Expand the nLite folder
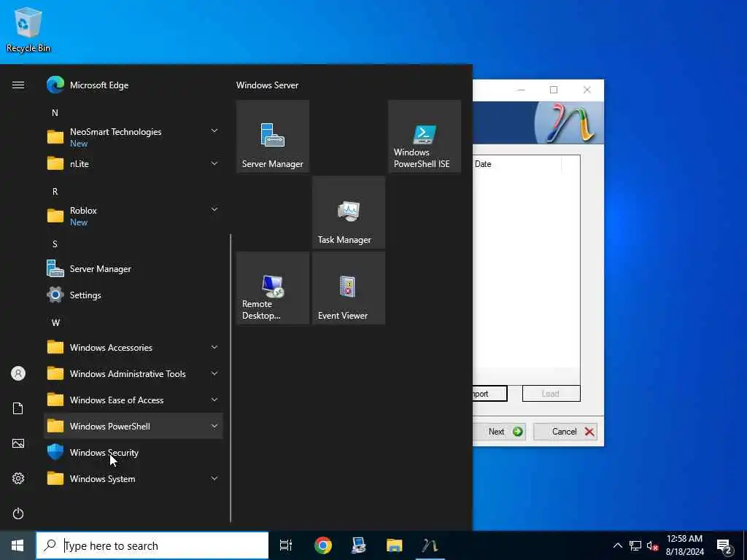 [133, 164]
